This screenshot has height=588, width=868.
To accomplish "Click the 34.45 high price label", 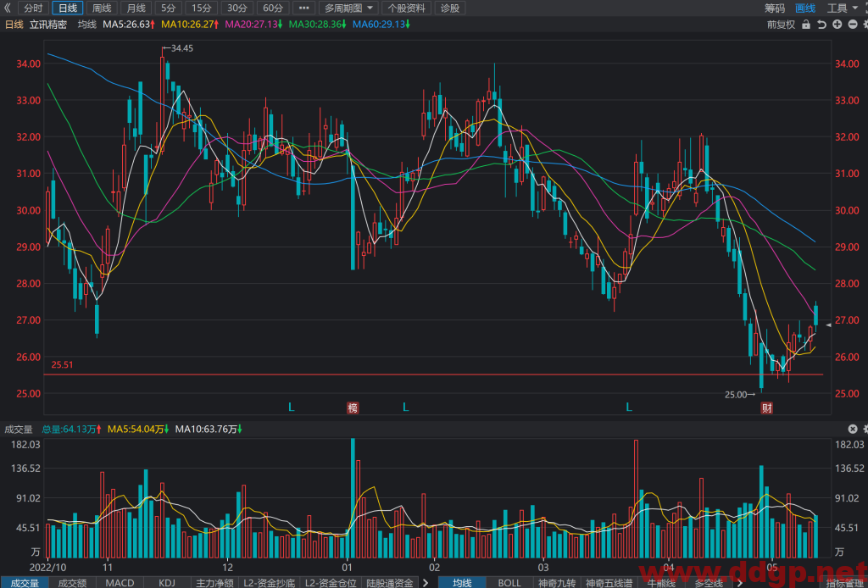I will point(181,48).
